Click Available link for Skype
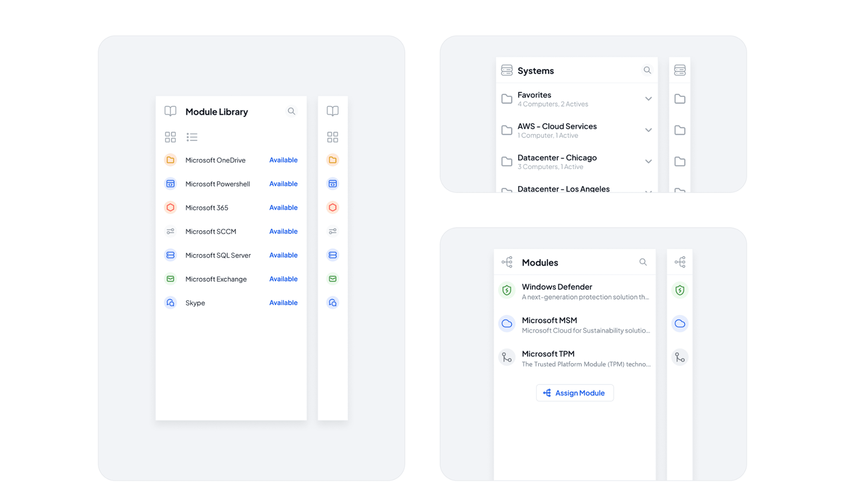This screenshot has height=488, width=868. point(283,303)
